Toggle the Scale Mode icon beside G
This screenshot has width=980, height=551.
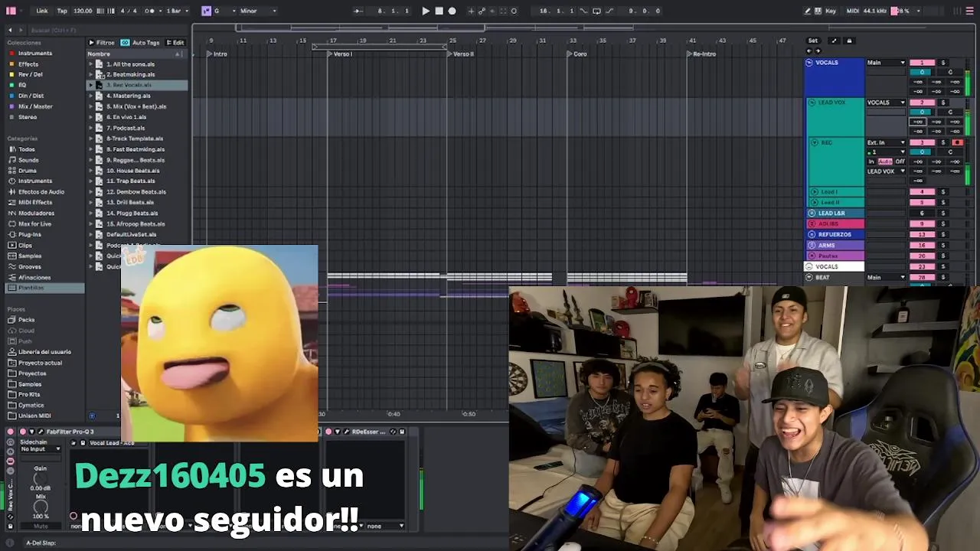[206, 11]
